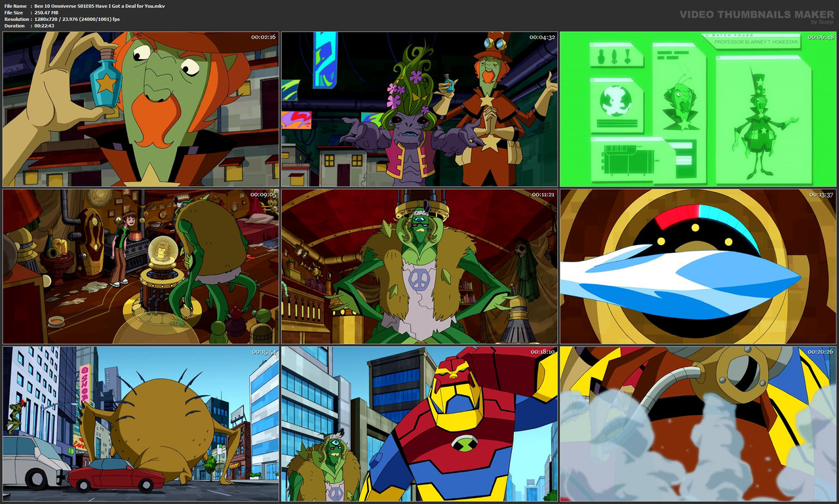View the shop interior frame at 00:09:05

pos(140,266)
